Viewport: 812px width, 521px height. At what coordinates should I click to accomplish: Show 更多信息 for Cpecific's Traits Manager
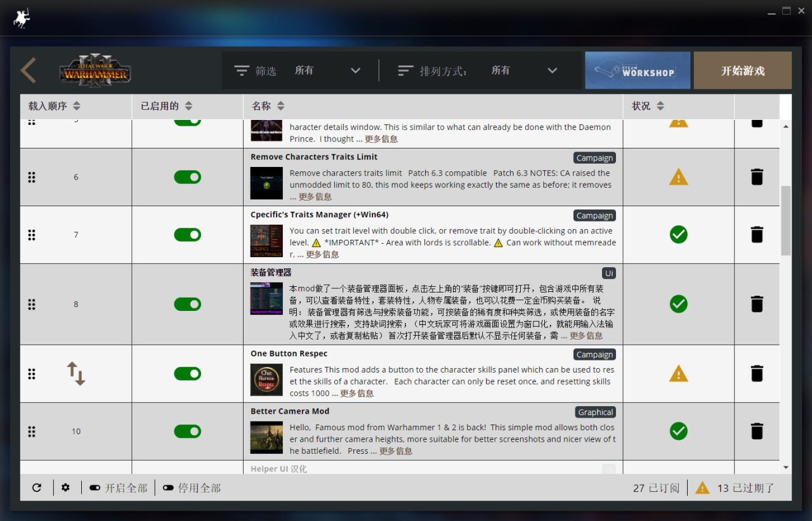coord(322,254)
